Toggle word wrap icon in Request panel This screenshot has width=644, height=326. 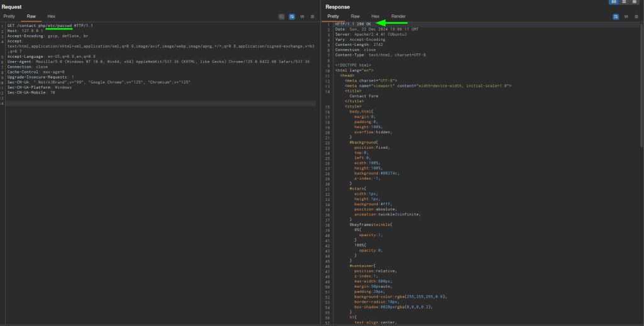point(292,16)
